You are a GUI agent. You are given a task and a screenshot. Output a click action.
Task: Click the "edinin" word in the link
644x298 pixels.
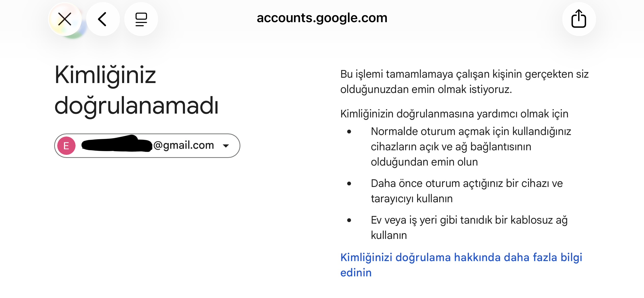click(x=356, y=273)
